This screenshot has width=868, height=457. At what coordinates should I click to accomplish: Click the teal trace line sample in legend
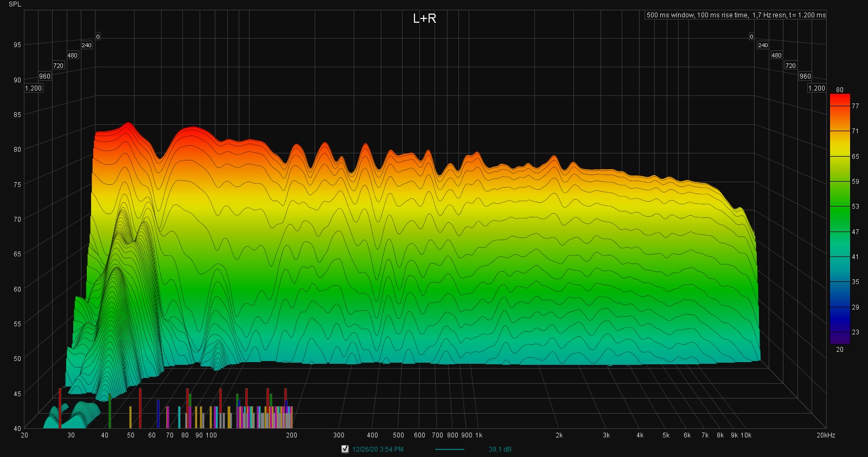(449, 449)
